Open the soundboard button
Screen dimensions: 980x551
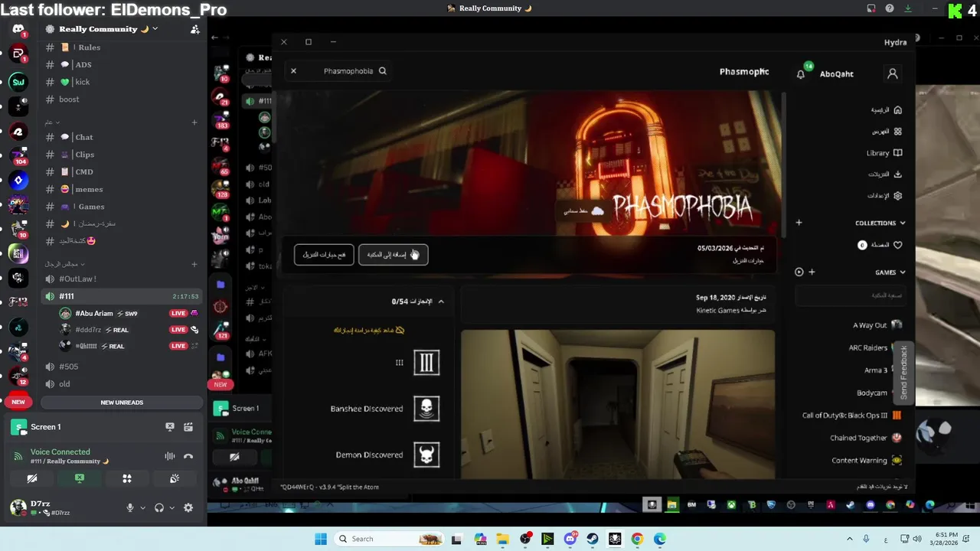click(175, 478)
